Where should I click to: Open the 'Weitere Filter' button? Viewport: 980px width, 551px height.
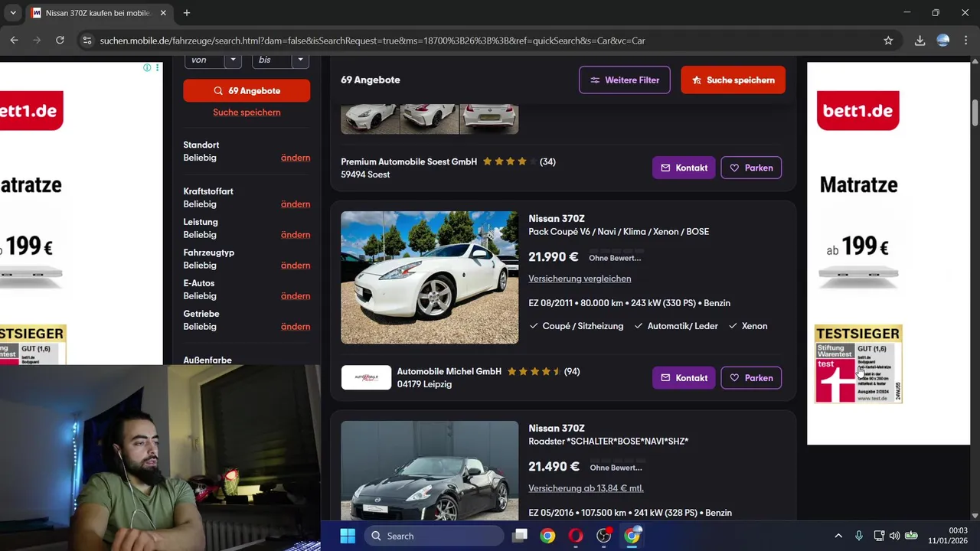tap(625, 80)
